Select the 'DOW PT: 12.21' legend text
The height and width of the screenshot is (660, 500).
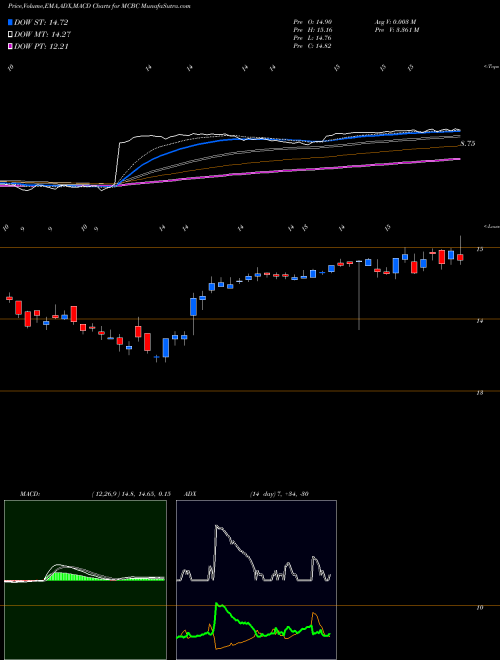click(x=41, y=46)
